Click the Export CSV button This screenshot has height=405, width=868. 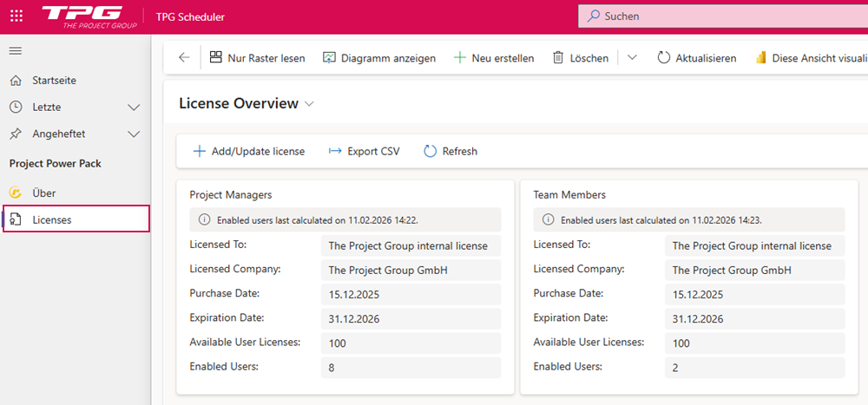click(364, 151)
